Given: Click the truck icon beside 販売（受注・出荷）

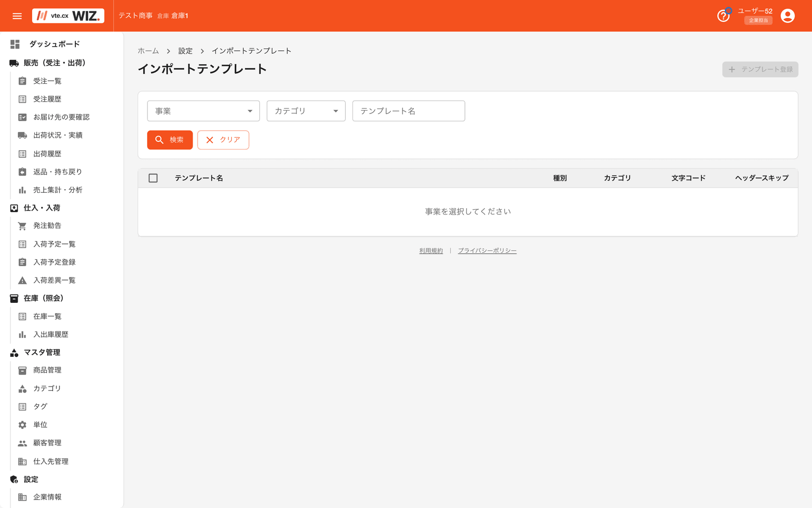Looking at the screenshot, I should coord(14,63).
